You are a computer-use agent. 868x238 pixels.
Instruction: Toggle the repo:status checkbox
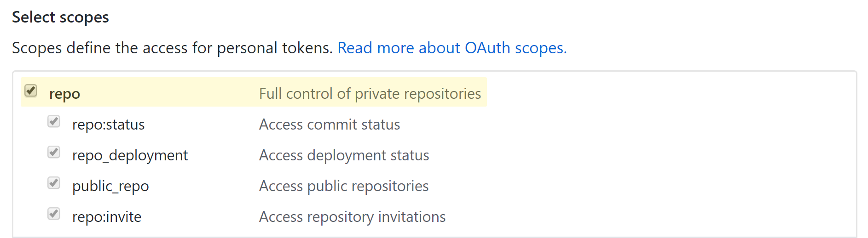tap(54, 122)
